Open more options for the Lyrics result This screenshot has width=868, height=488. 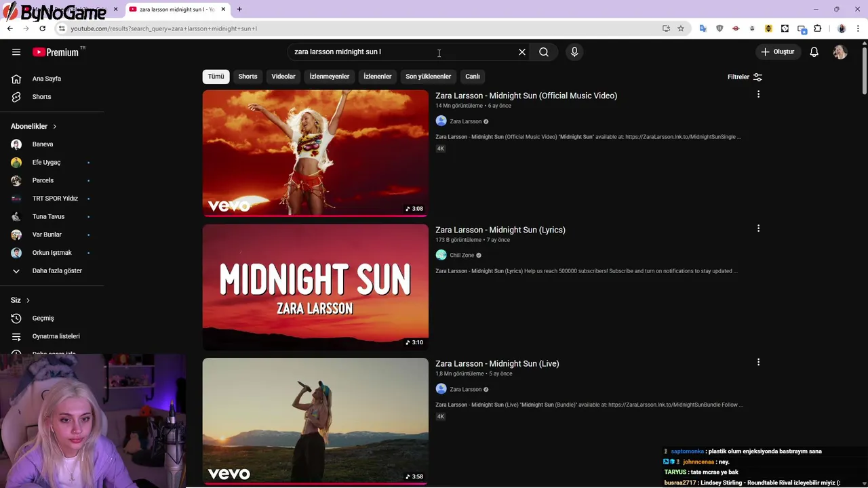point(758,228)
